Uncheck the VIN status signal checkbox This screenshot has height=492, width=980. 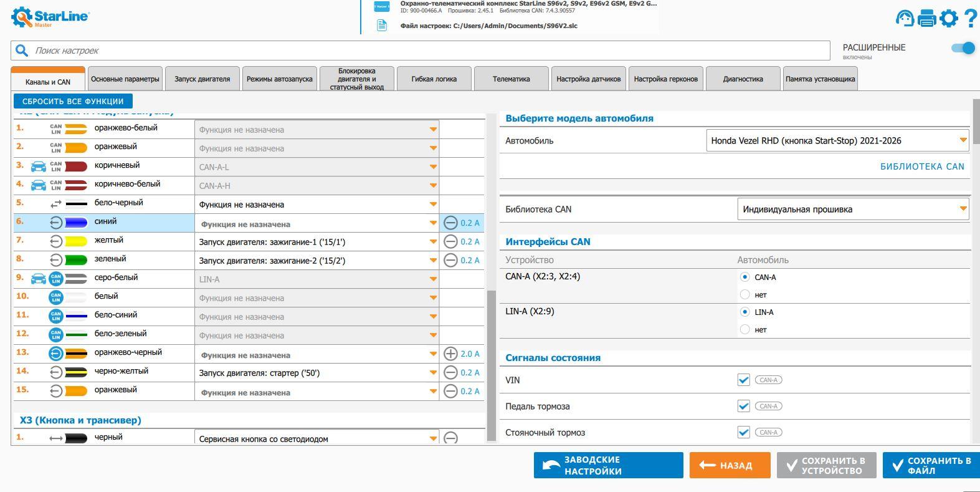pos(743,380)
